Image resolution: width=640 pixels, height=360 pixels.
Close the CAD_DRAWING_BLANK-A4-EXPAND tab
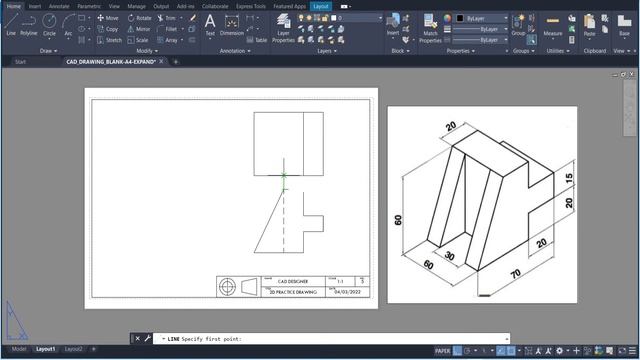click(161, 61)
